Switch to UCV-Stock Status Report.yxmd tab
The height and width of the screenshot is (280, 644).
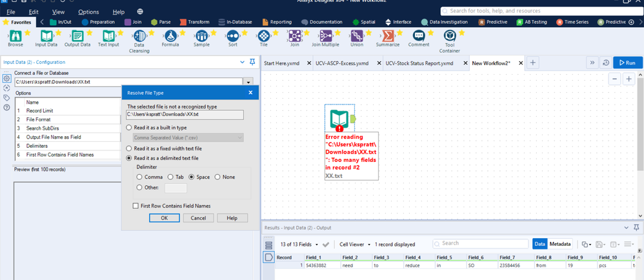pos(419,63)
